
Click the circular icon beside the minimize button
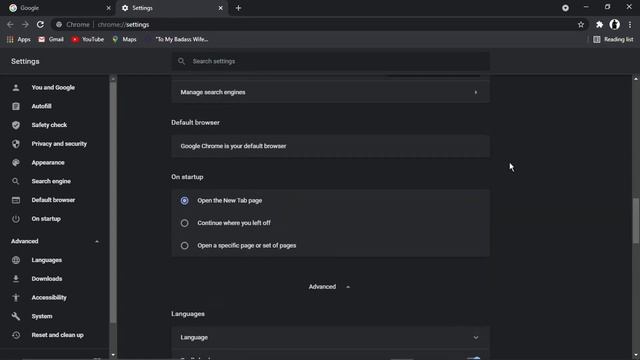point(565,8)
